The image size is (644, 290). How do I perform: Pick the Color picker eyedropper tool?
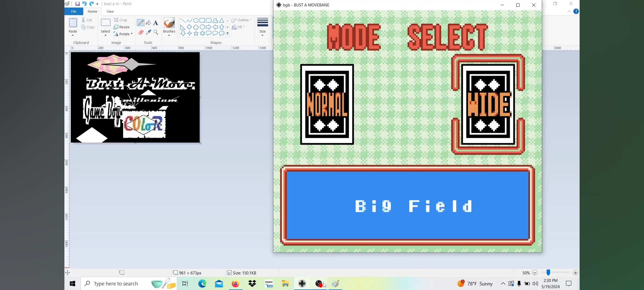coord(148,32)
